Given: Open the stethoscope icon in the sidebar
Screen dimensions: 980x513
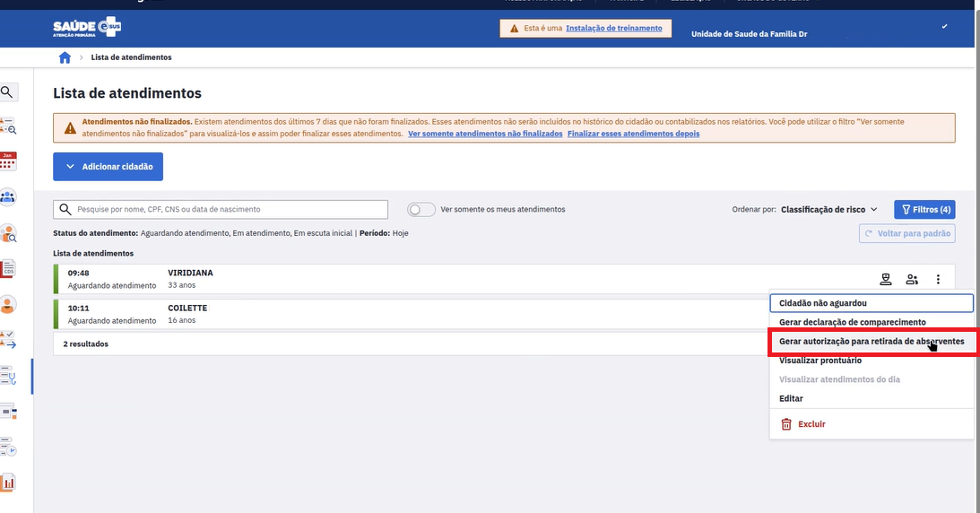Looking at the screenshot, I should (8, 375).
